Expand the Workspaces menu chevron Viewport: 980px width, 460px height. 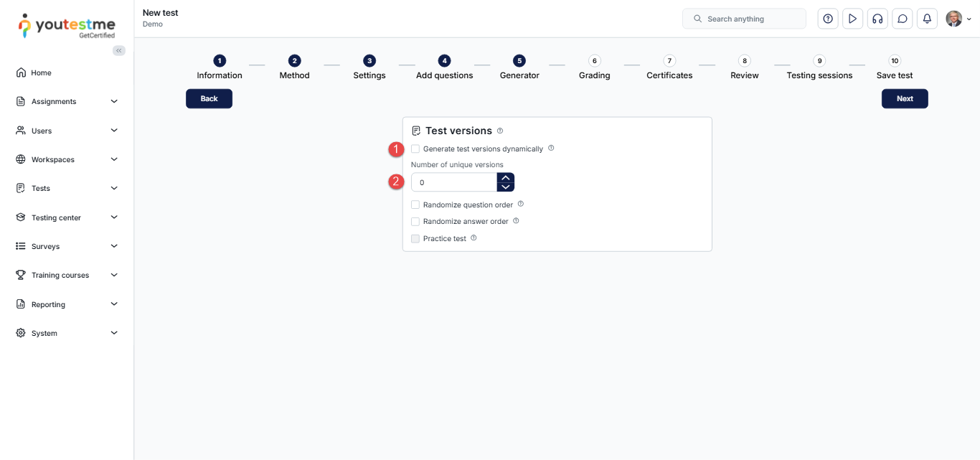114,159
